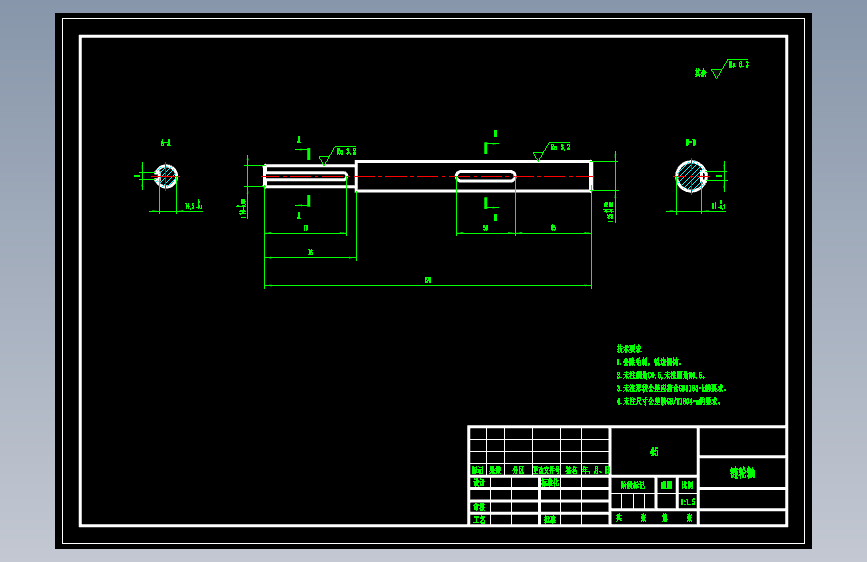Select technical requirement line 4 text
Image resolution: width=867 pixels, height=562 pixels.
tap(668, 402)
